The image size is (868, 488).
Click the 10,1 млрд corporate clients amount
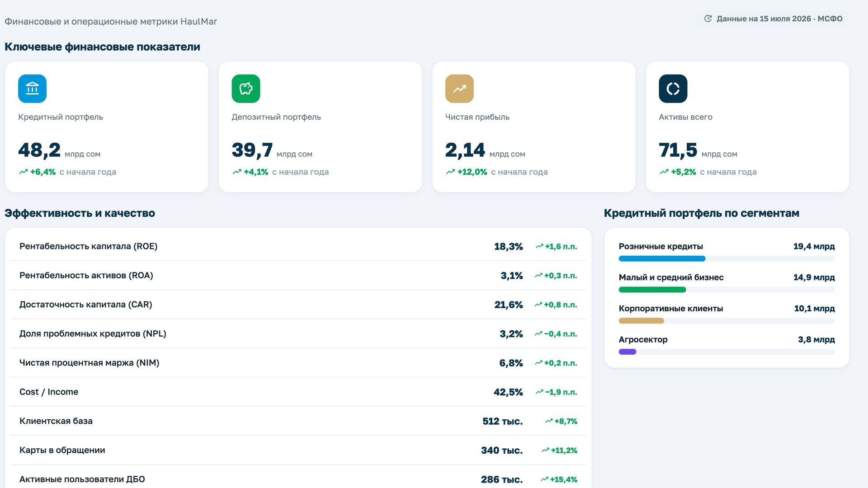coord(815,309)
